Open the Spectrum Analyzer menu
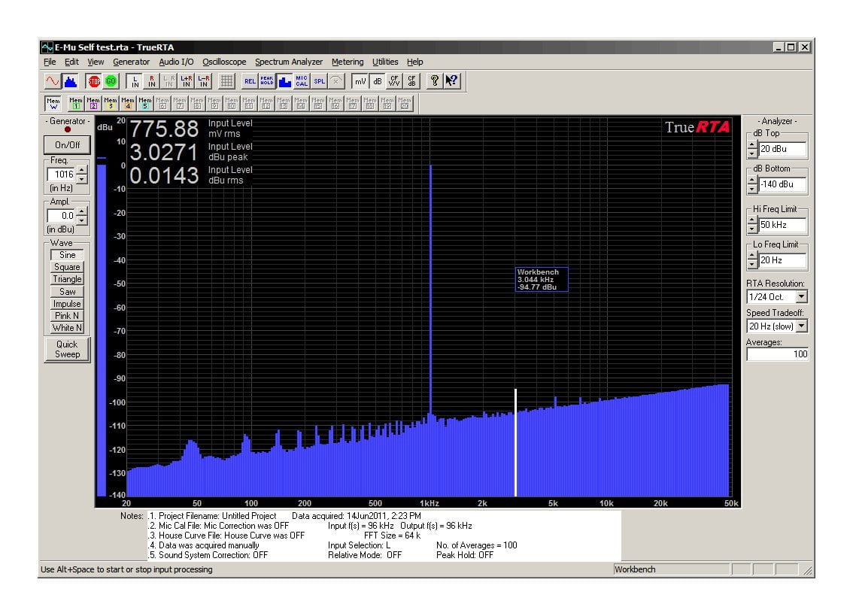The height and width of the screenshot is (616, 853). [289, 62]
